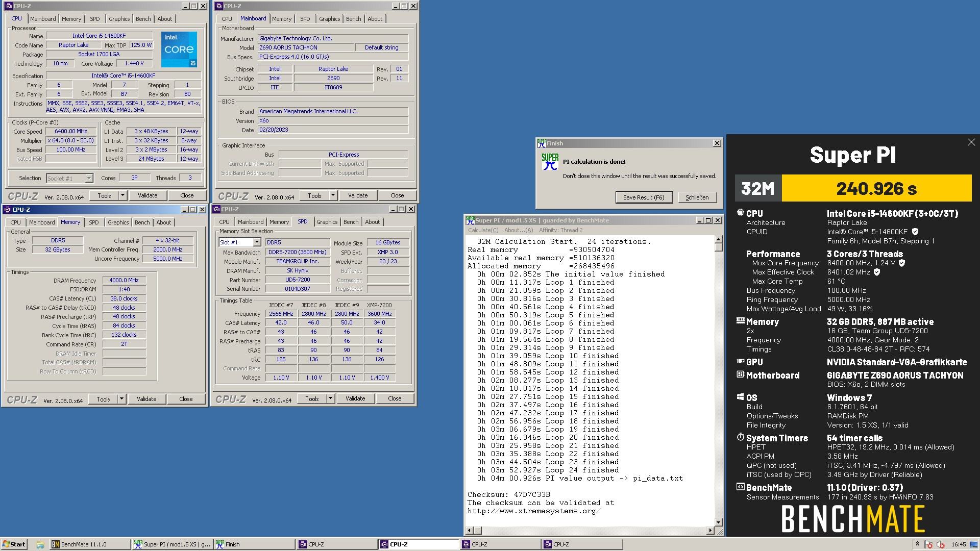Click the DRAM Frequency 4000.0 MHz field

point(124,281)
